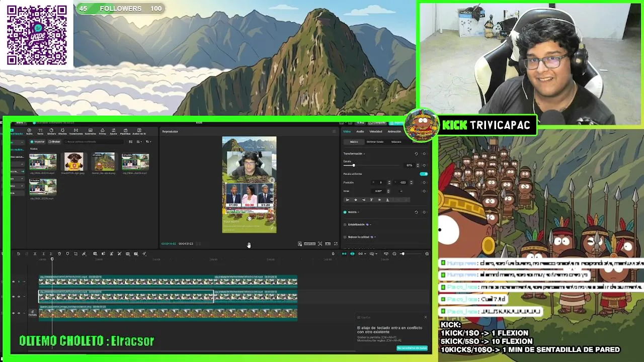
Task: Open the Transiciones tab
Action: click(x=76, y=131)
